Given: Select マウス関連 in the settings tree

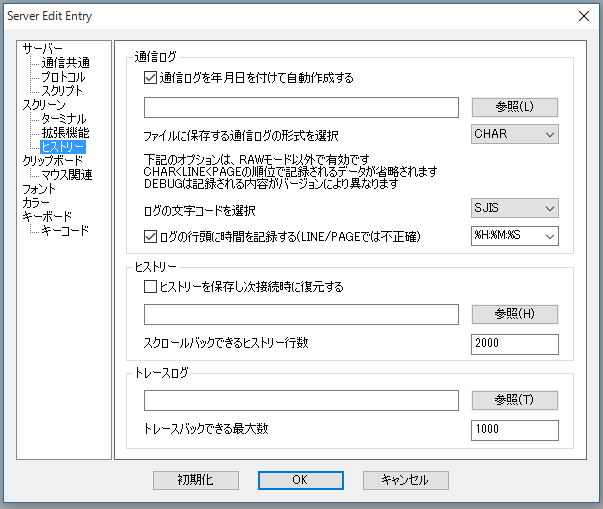Looking at the screenshot, I should (66, 174).
